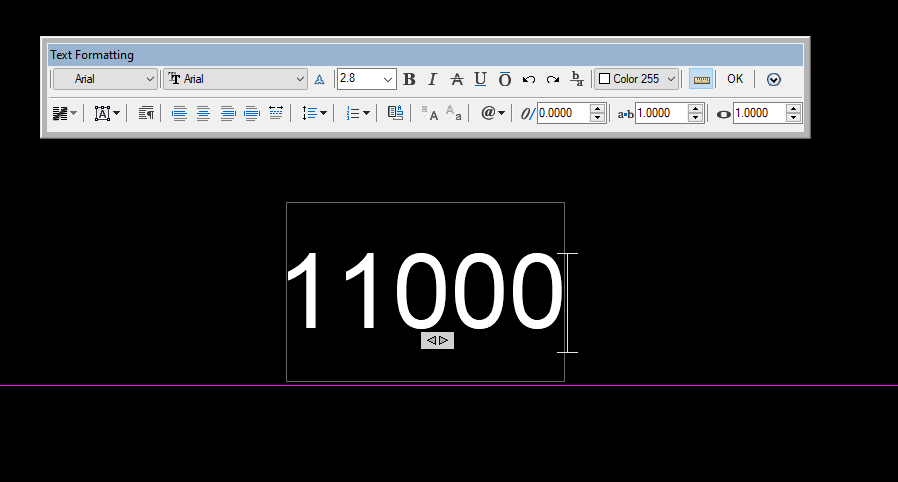
Task: Click the Stack fraction icon
Action: tap(577, 79)
